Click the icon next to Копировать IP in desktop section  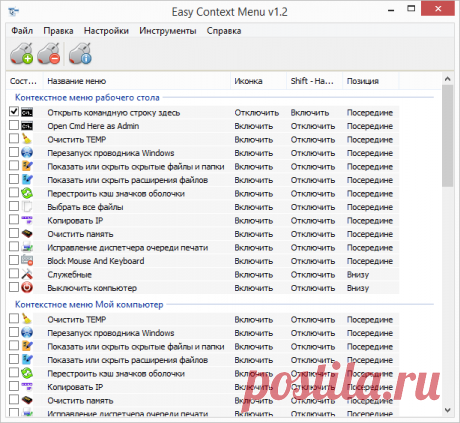pyautogui.click(x=27, y=220)
